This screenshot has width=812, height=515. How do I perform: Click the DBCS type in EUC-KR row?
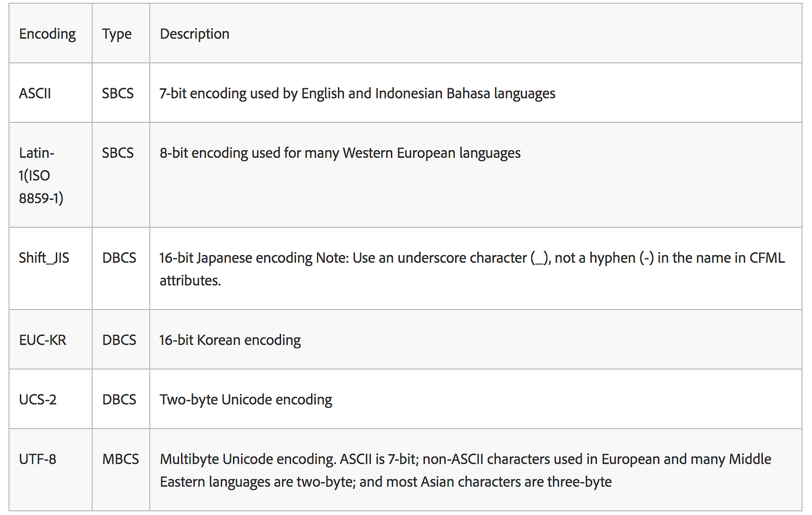tap(119, 340)
